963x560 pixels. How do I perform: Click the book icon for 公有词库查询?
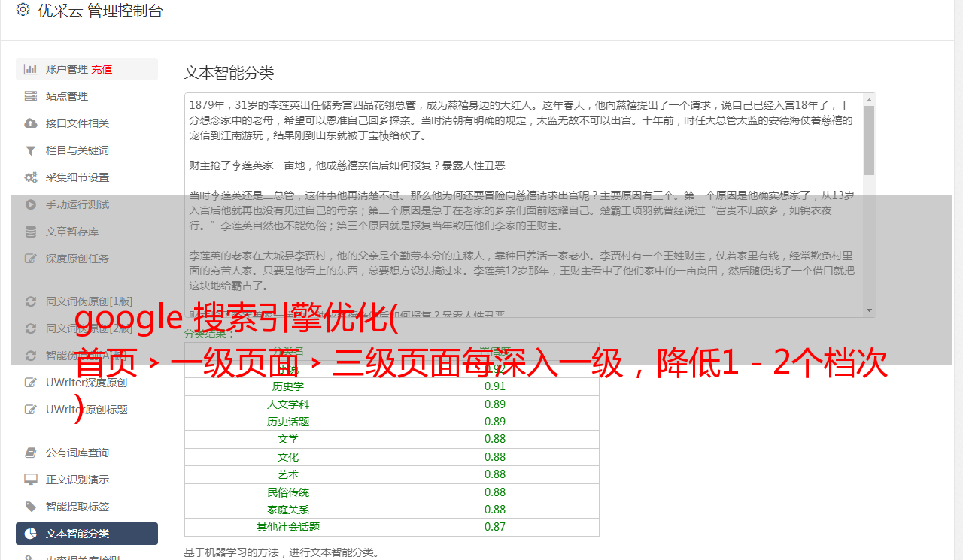pos(31,453)
